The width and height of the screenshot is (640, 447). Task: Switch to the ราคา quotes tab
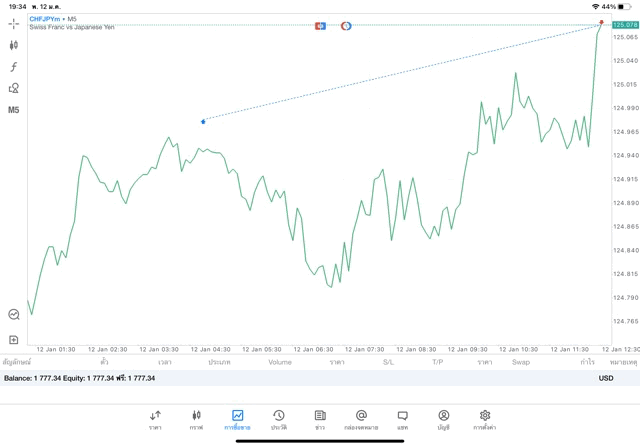pos(155,419)
